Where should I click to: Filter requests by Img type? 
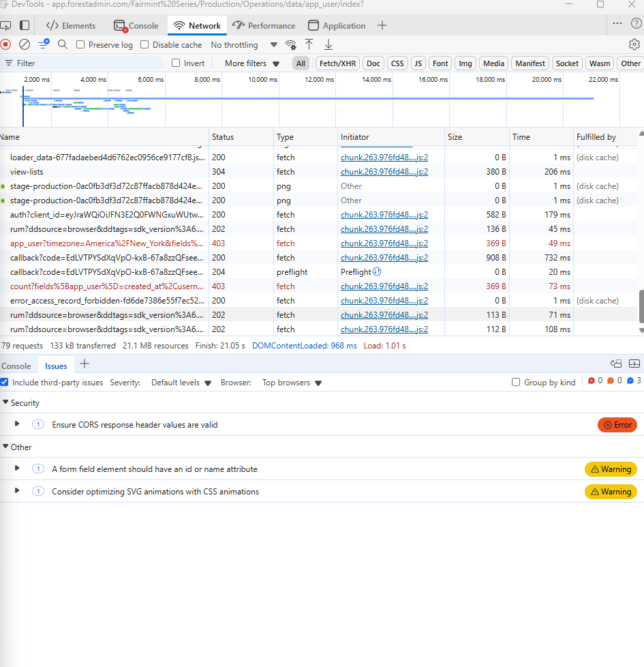[465, 63]
